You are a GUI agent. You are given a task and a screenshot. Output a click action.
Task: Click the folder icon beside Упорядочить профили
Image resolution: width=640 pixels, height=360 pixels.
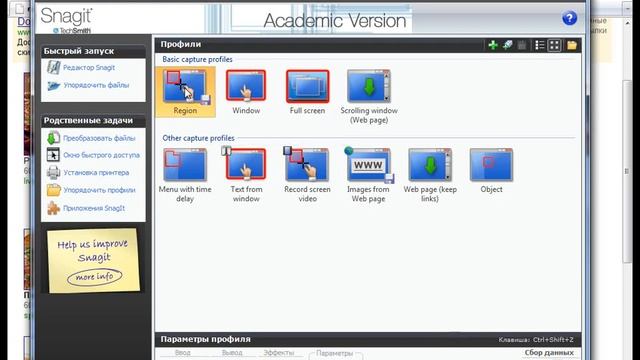click(53, 190)
